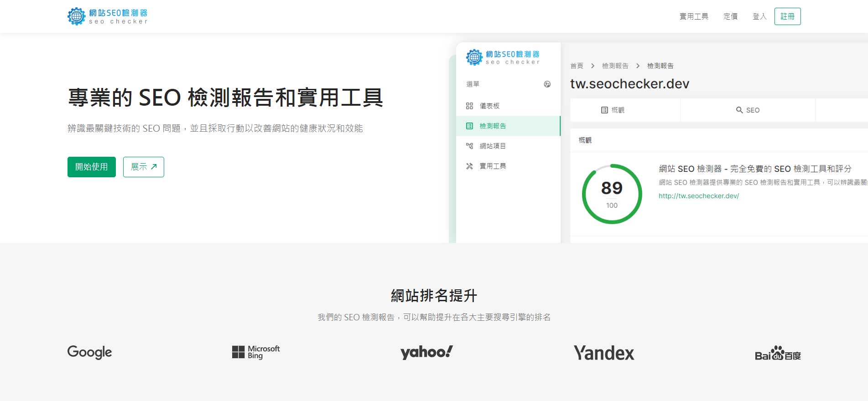Click the SEO checker globe logo in header
Image resolution: width=868 pixels, height=401 pixels.
[x=77, y=16]
